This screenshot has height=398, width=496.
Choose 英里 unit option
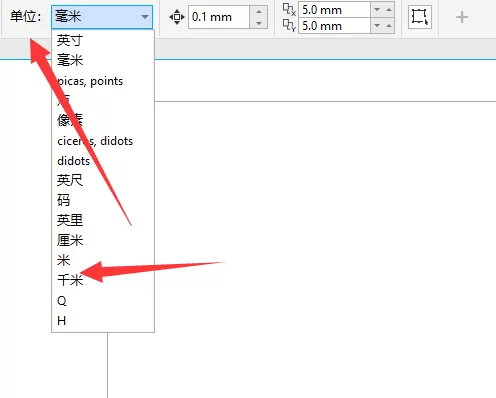[x=103, y=220]
